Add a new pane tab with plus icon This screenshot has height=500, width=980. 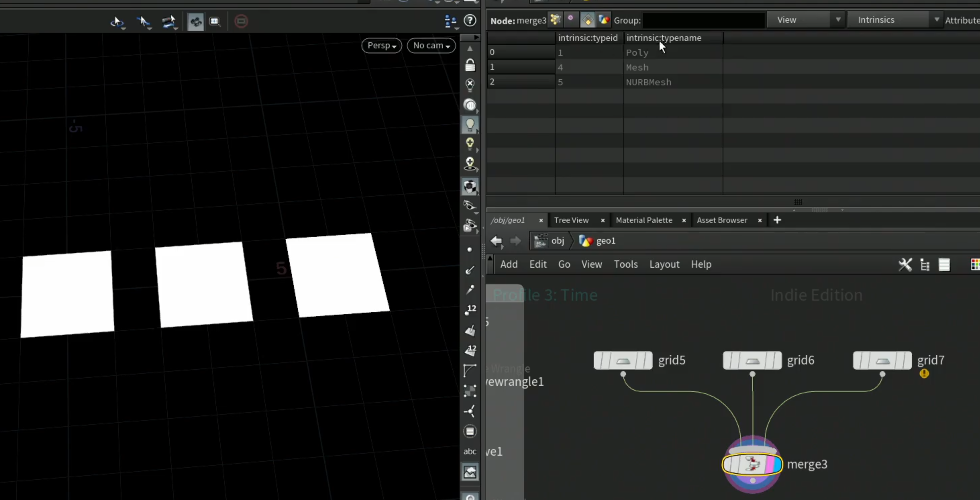click(777, 220)
